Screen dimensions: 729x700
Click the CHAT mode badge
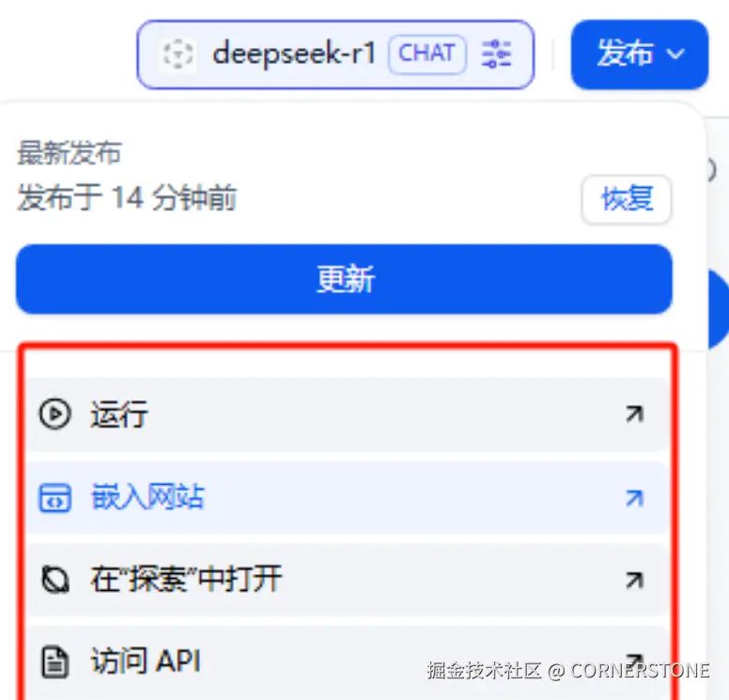427,54
